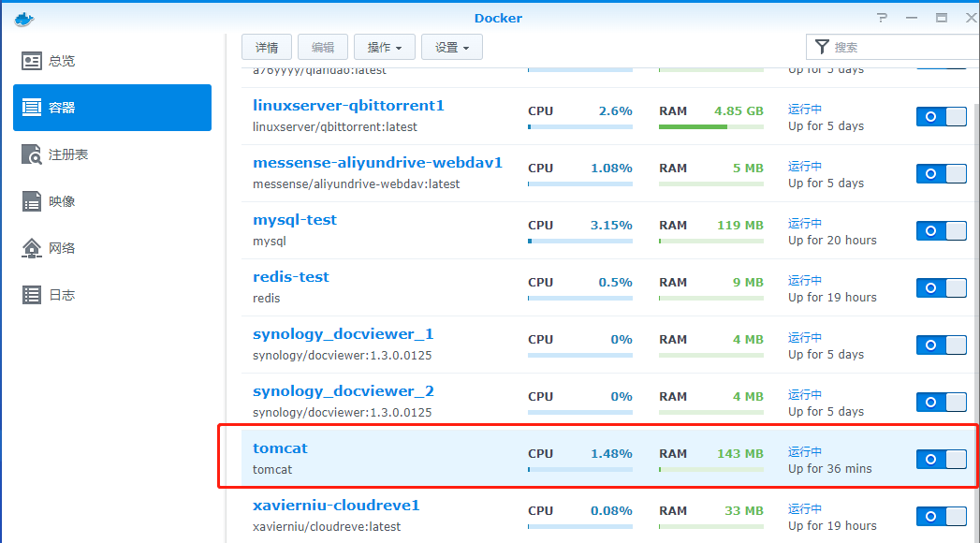Click the 编辑 edit button

pos(323,47)
